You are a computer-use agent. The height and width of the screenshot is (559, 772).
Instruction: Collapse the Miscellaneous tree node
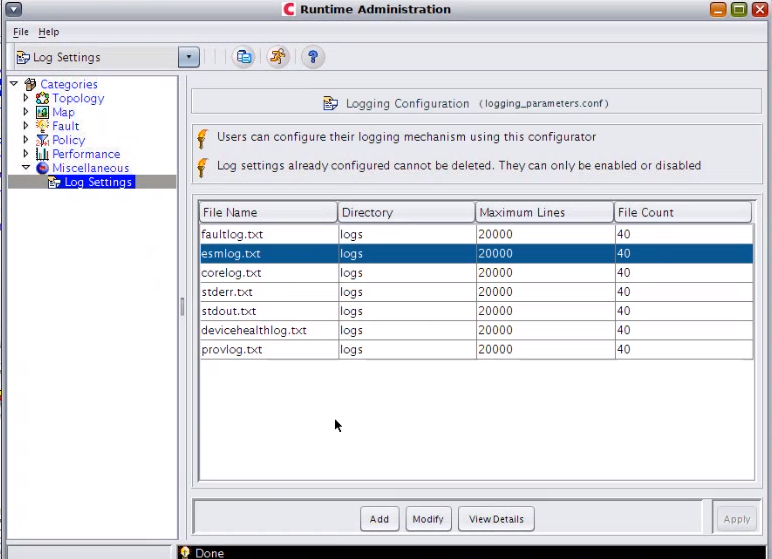click(x=26, y=167)
